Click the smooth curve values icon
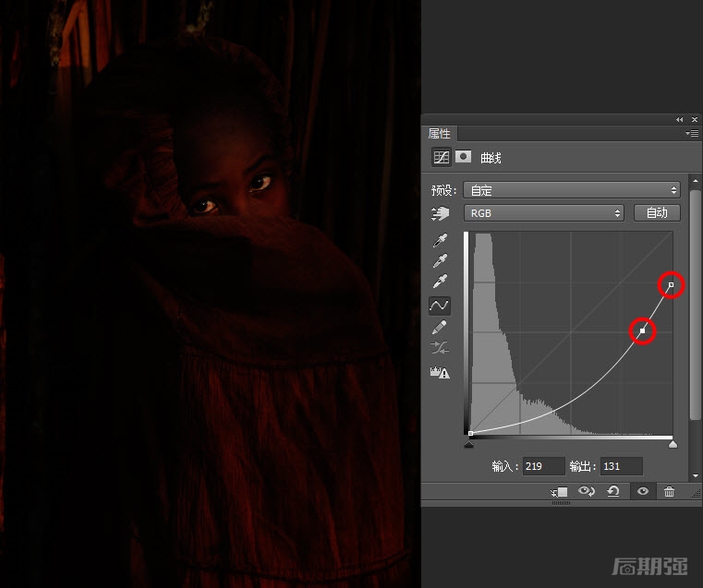 pos(440,348)
